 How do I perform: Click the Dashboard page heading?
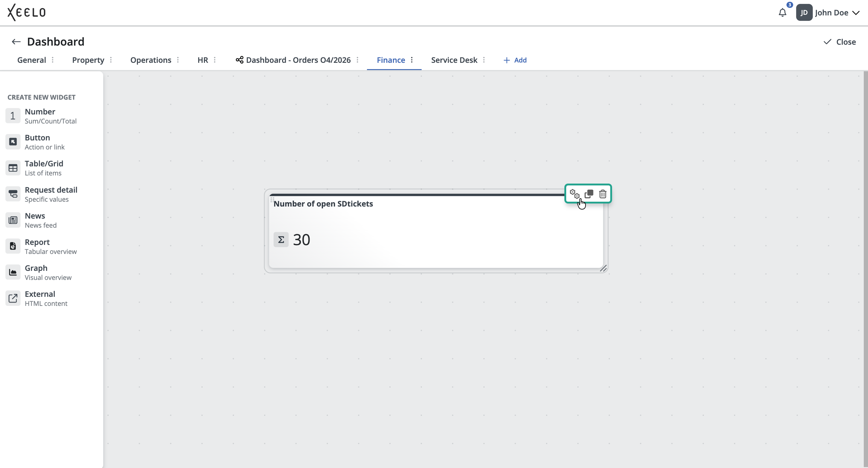pos(56,41)
